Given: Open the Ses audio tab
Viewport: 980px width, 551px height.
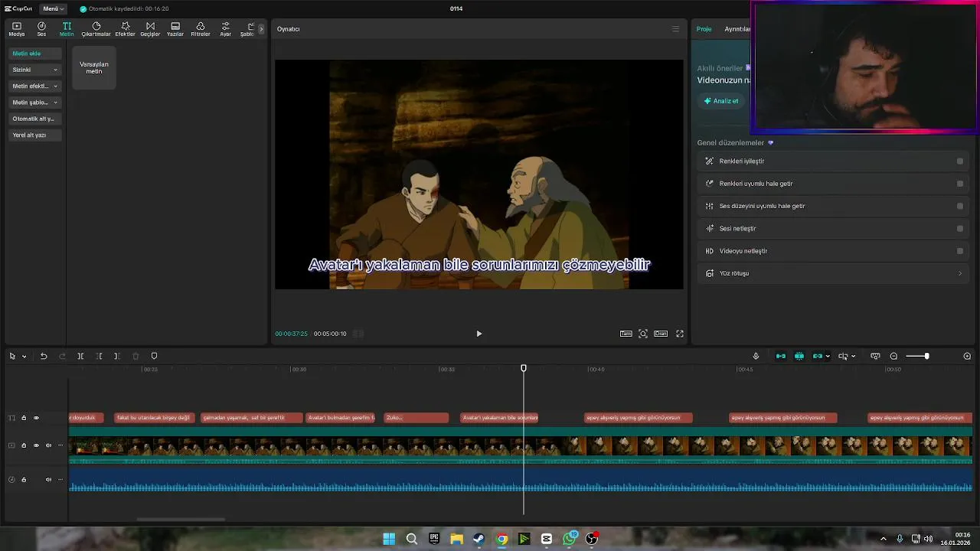Looking at the screenshot, I should (x=41, y=29).
